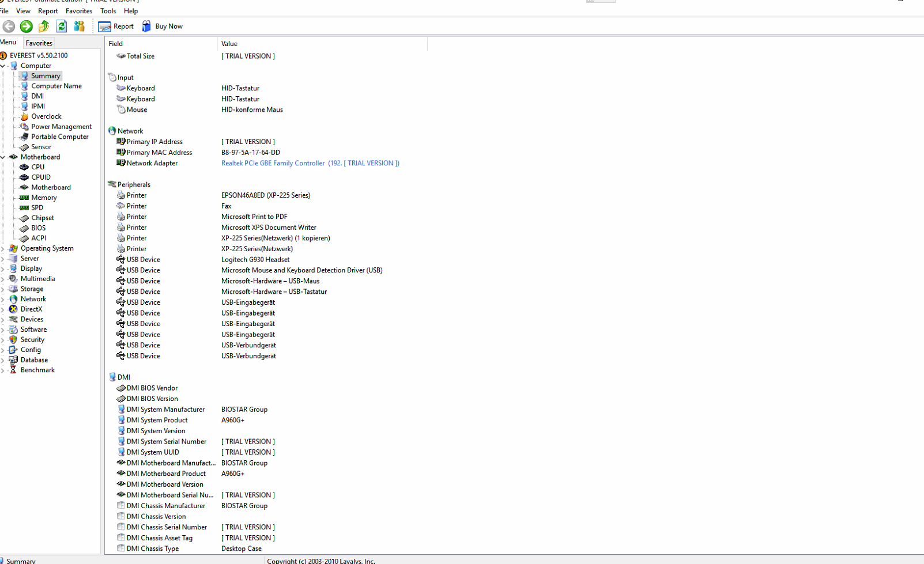Open the Report toolbar button
The image size is (924, 564).
[x=116, y=27]
